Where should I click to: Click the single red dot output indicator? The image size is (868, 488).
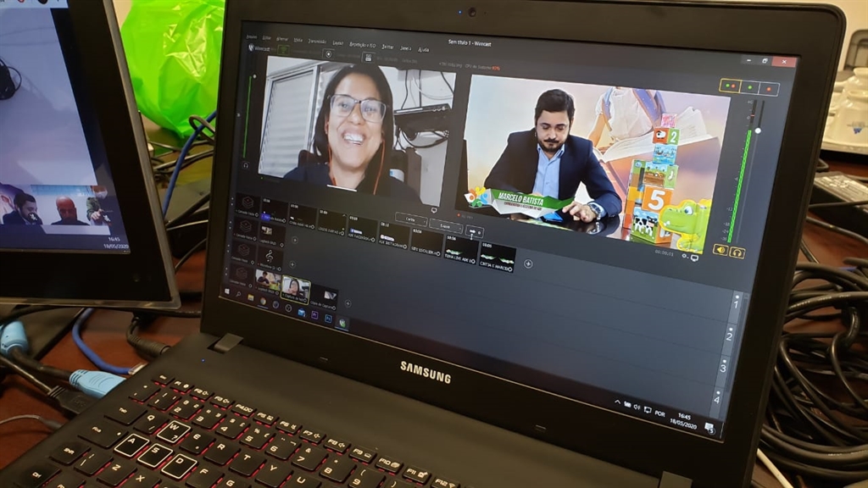coord(769,89)
